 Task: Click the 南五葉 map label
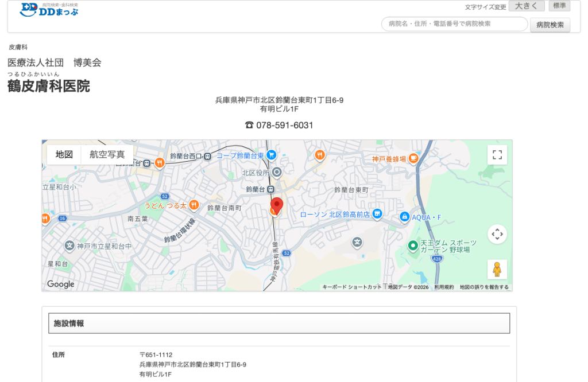tap(138, 219)
